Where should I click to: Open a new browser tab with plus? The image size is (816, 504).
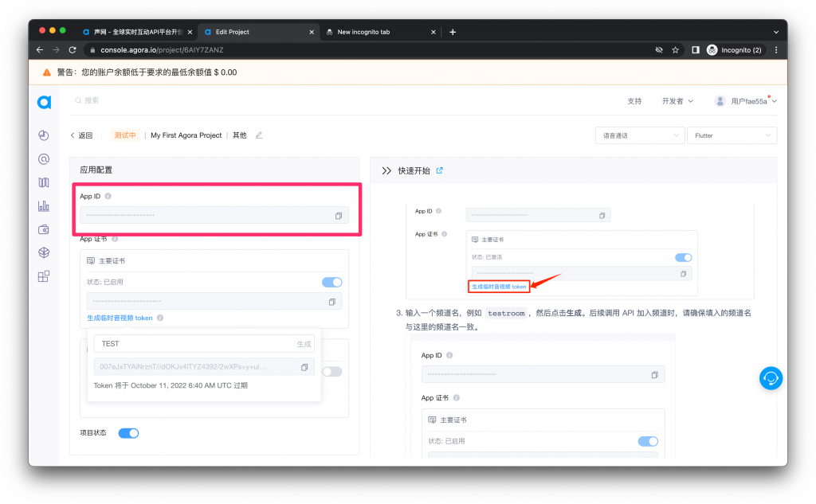click(453, 33)
